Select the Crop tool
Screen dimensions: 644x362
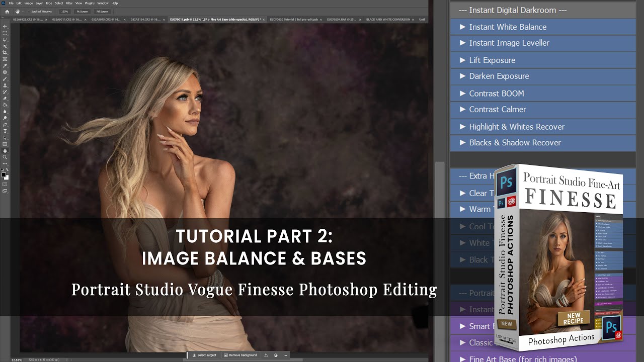[5, 52]
